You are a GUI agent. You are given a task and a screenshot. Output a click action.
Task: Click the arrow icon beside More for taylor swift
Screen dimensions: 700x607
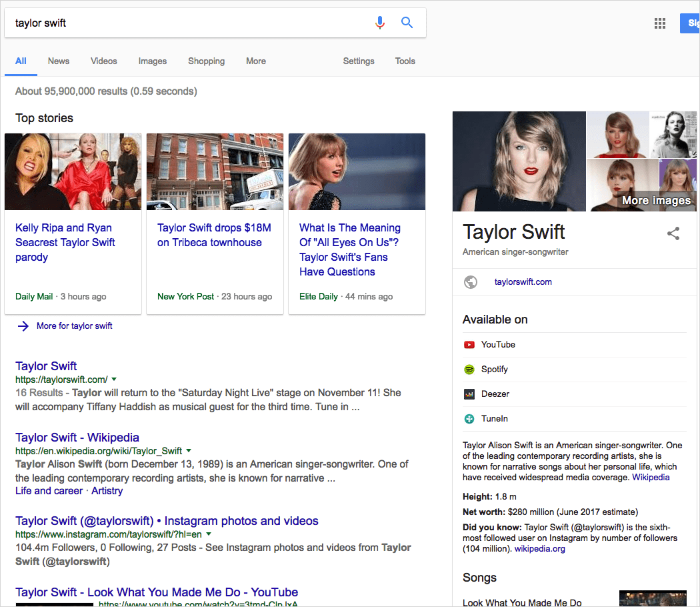(x=23, y=326)
